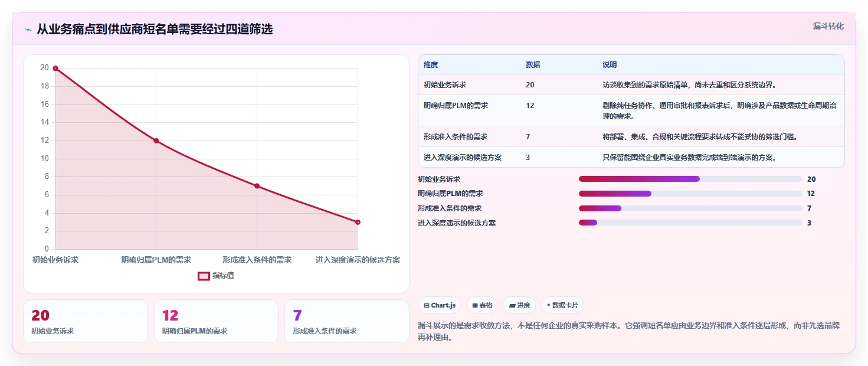868x366 pixels.
Task: Click table cell 初始业务诉求
Action: tap(445, 85)
